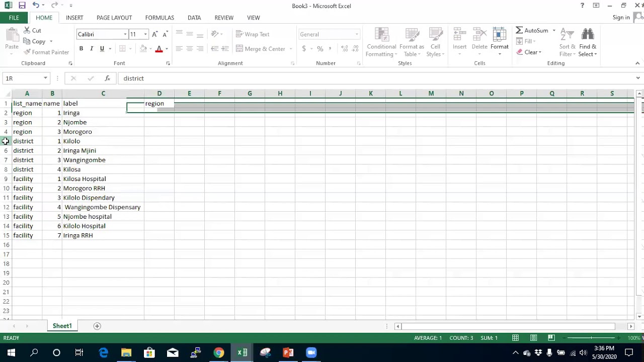644x362 pixels.
Task: Click the Fill button in Editing
Action: (x=526, y=42)
